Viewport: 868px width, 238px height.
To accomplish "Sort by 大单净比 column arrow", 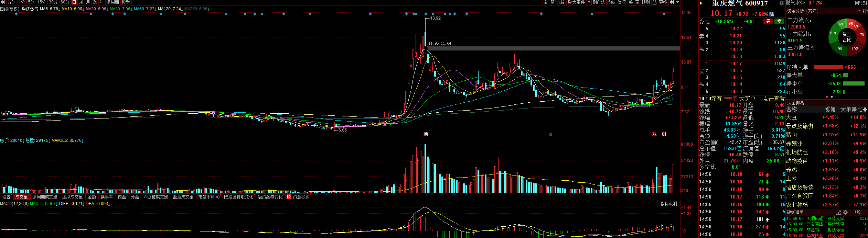I will 865,110.
